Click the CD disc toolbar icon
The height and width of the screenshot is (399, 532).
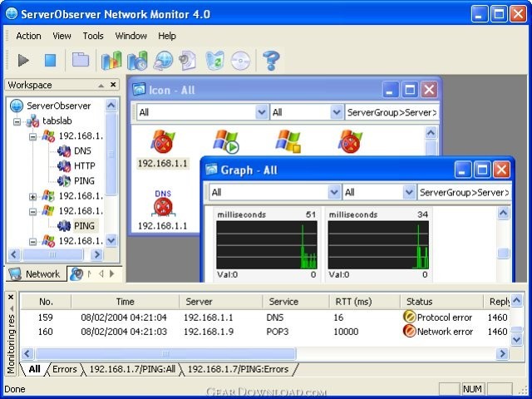coord(240,61)
